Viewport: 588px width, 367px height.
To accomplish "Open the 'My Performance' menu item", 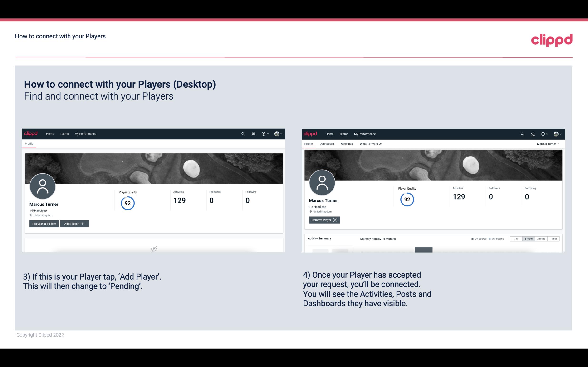I will click(85, 133).
